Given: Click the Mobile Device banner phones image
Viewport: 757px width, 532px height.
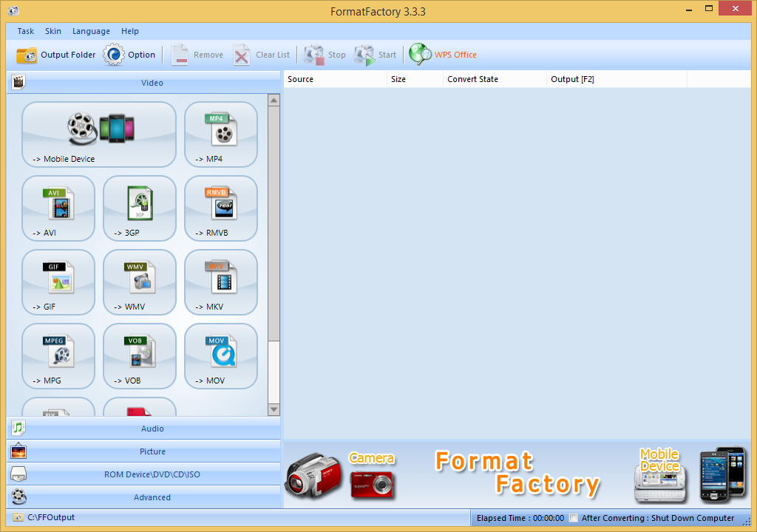Looking at the screenshot, I should pyautogui.click(x=722, y=474).
